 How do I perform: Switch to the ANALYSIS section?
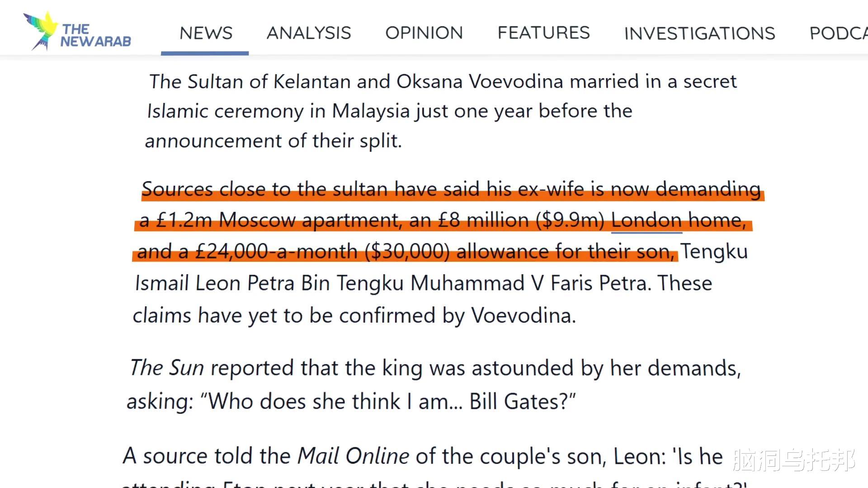click(x=309, y=33)
